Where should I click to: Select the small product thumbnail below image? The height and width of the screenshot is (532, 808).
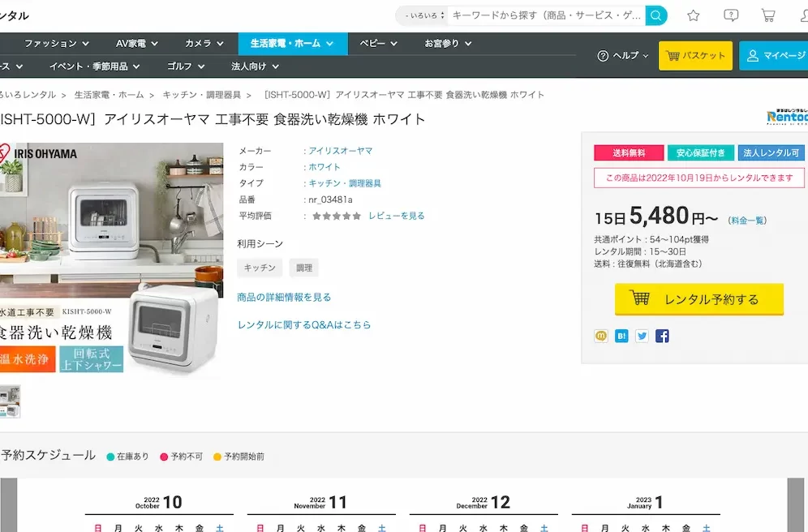[10, 401]
